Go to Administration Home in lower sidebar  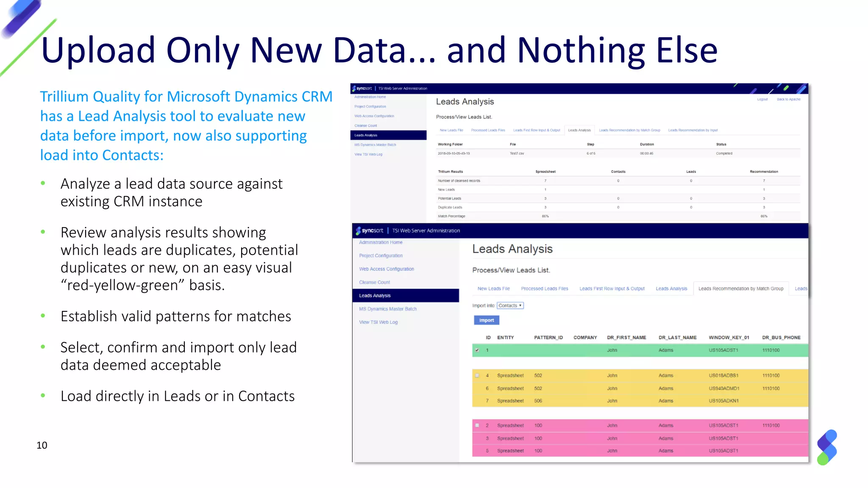(x=381, y=242)
